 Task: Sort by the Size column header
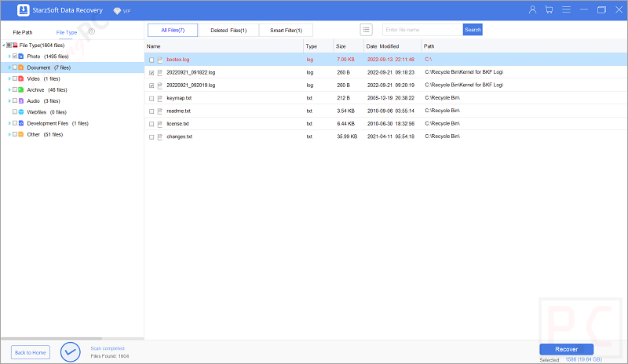click(349, 46)
